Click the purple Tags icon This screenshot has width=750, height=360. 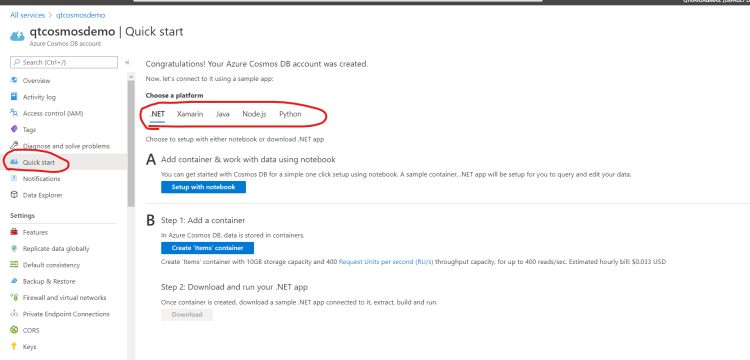tap(14, 130)
